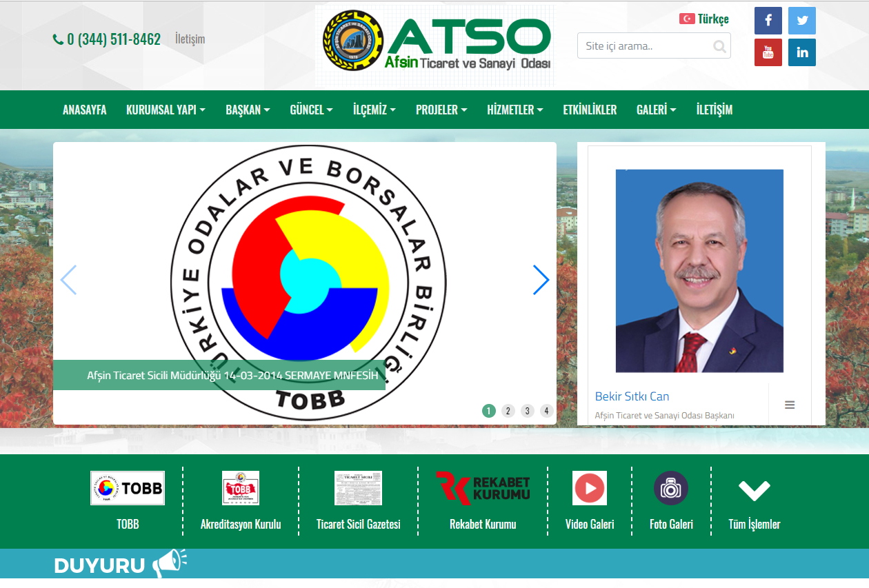Go to previous slide arrow
The width and height of the screenshot is (869, 588).
tap(68, 280)
